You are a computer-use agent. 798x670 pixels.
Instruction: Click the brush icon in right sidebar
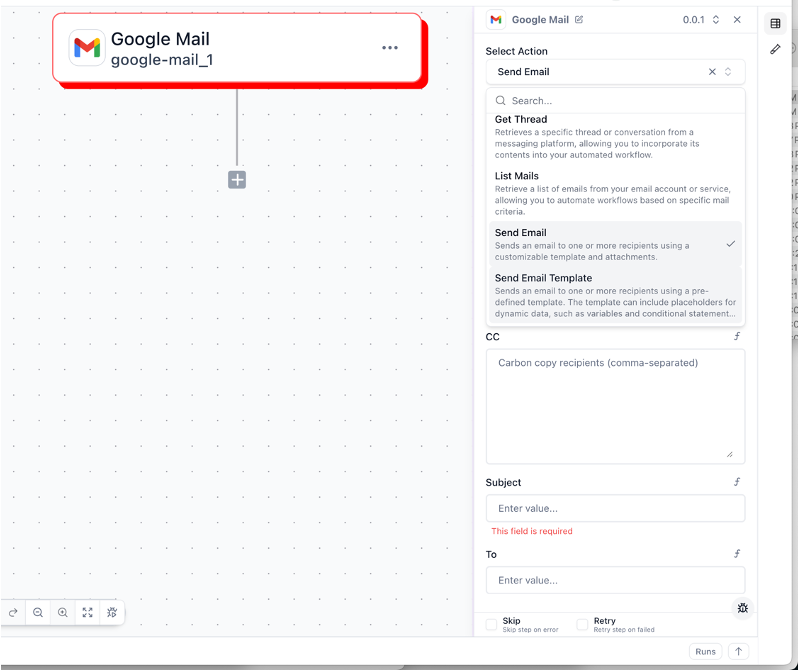[775, 49]
